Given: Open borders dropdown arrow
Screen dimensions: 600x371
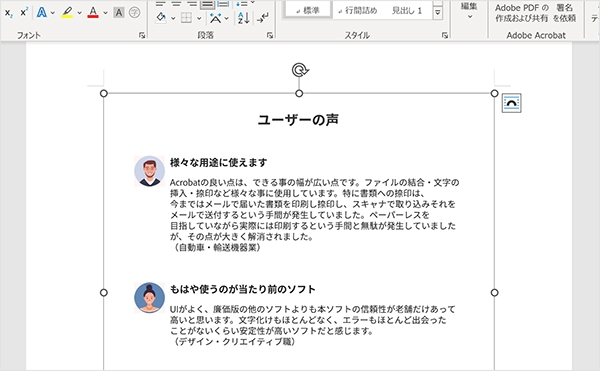Looking at the screenshot, I should point(199,18).
